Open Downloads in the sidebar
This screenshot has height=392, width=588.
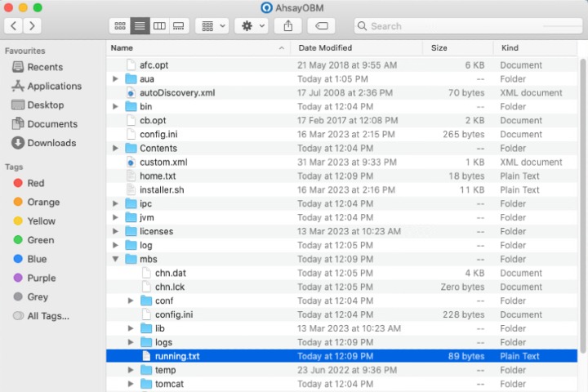51,143
